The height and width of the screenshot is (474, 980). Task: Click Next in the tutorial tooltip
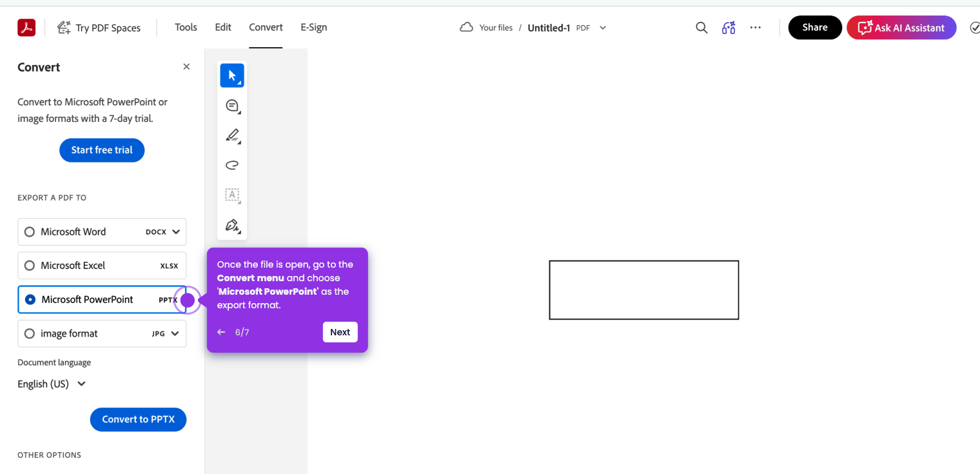click(340, 332)
